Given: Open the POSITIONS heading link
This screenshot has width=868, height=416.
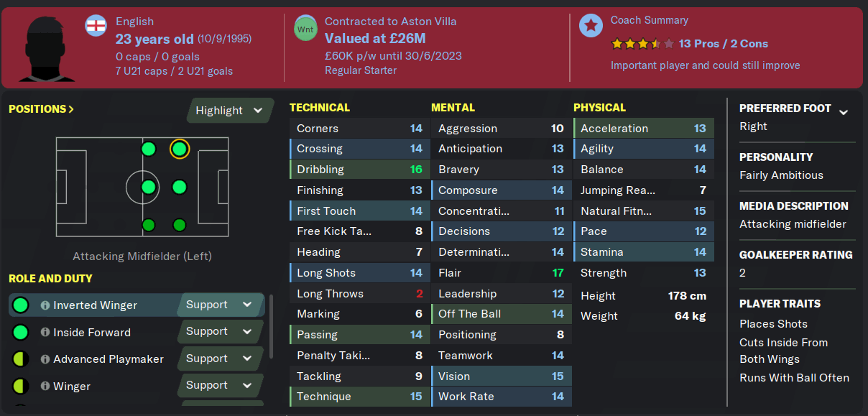Looking at the screenshot, I should click(41, 109).
